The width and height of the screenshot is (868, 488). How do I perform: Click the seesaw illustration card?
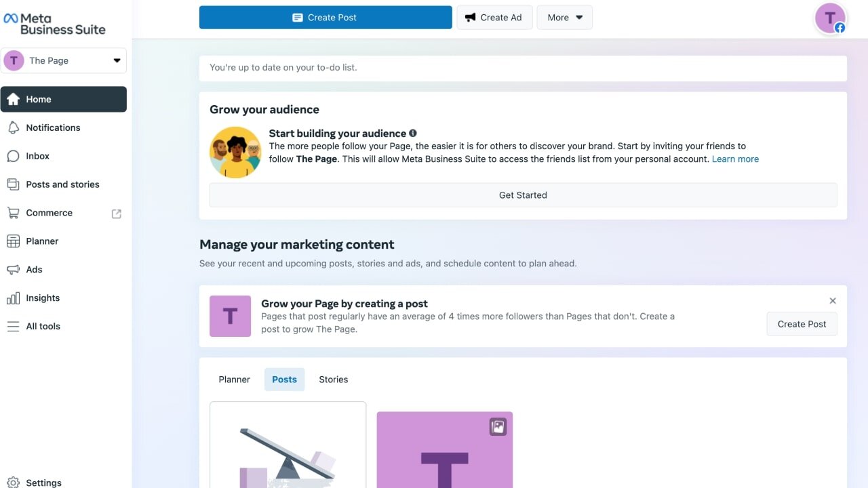click(x=288, y=445)
